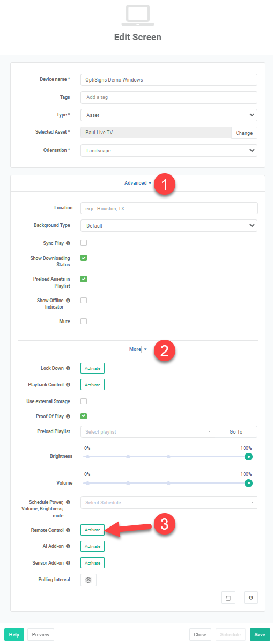Click the disk icon button near bottom
The height and width of the screenshot is (644, 273).
pyautogui.click(x=228, y=597)
